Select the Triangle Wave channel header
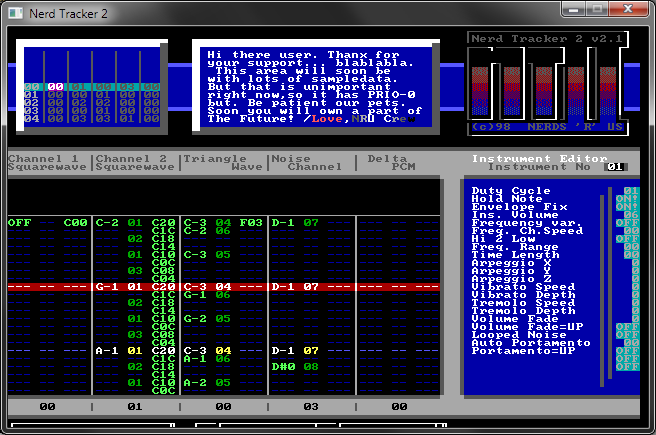 click(x=223, y=163)
